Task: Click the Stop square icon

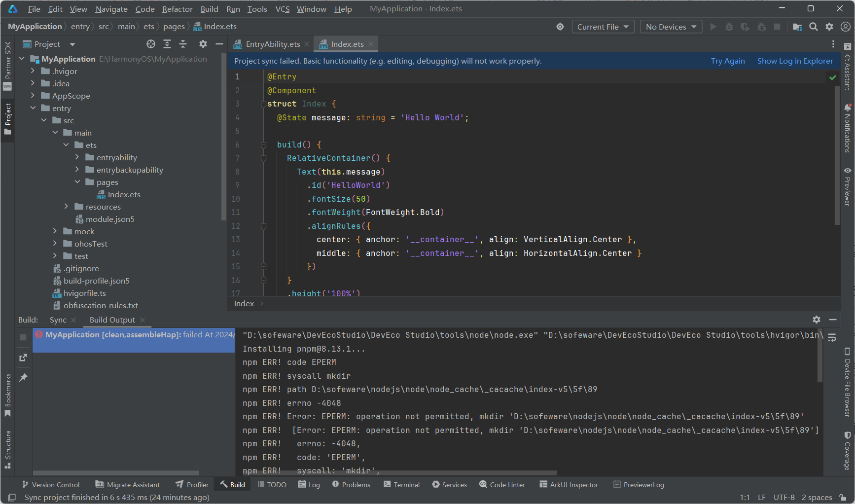Action: tap(777, 27)
